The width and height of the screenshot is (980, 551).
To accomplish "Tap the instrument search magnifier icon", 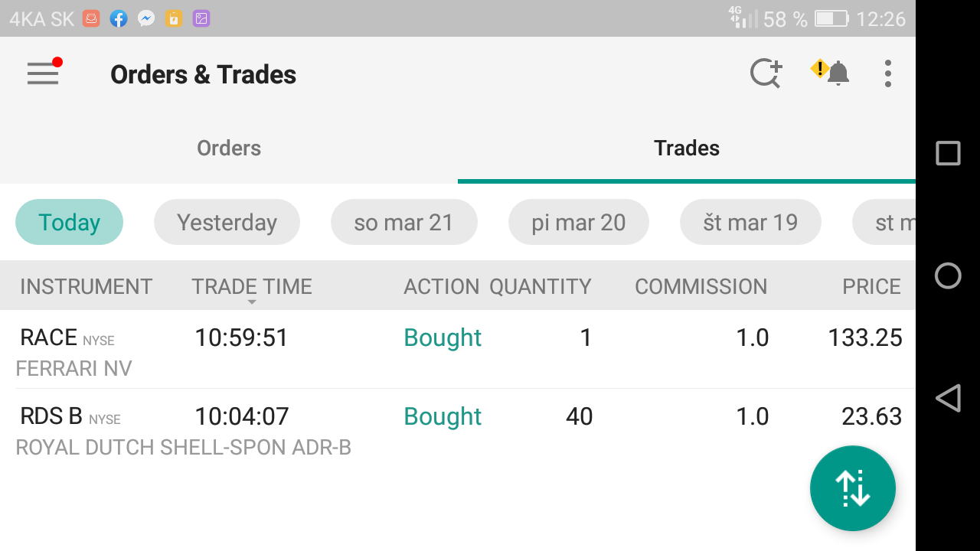I will click(x=766, y=73).
